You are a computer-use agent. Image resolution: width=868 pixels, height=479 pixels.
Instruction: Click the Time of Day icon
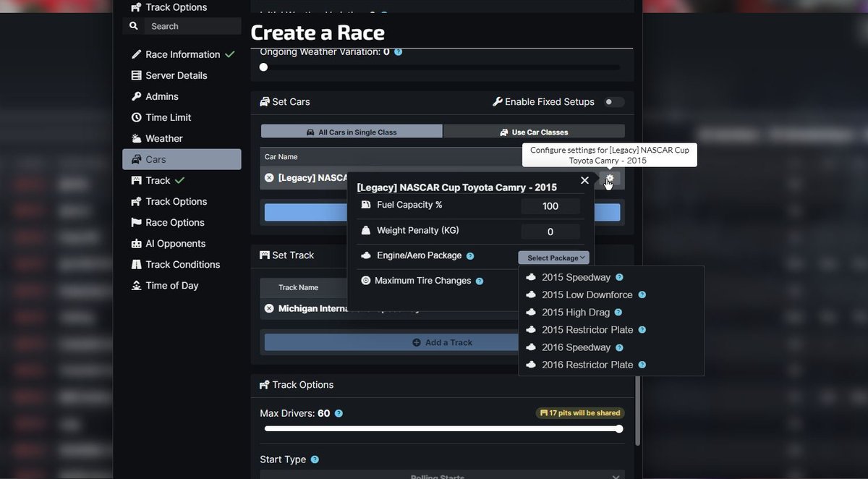tap(136, 285)
